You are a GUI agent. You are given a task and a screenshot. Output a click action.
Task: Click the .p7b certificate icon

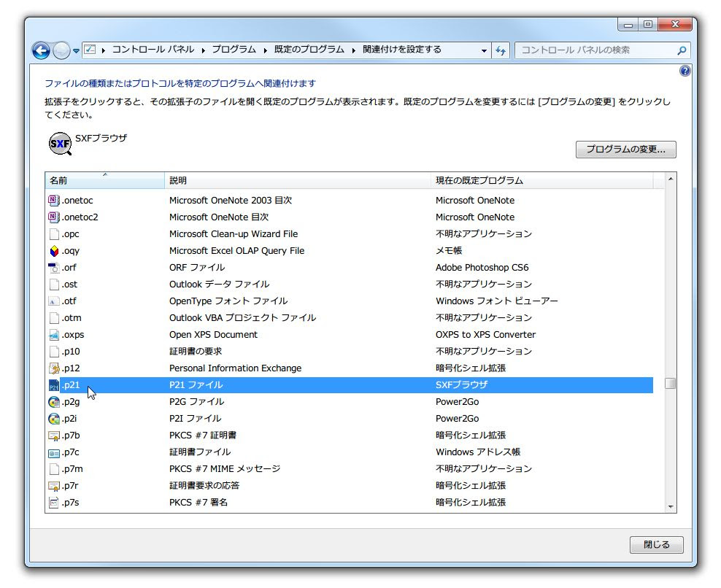coord(54,436)
